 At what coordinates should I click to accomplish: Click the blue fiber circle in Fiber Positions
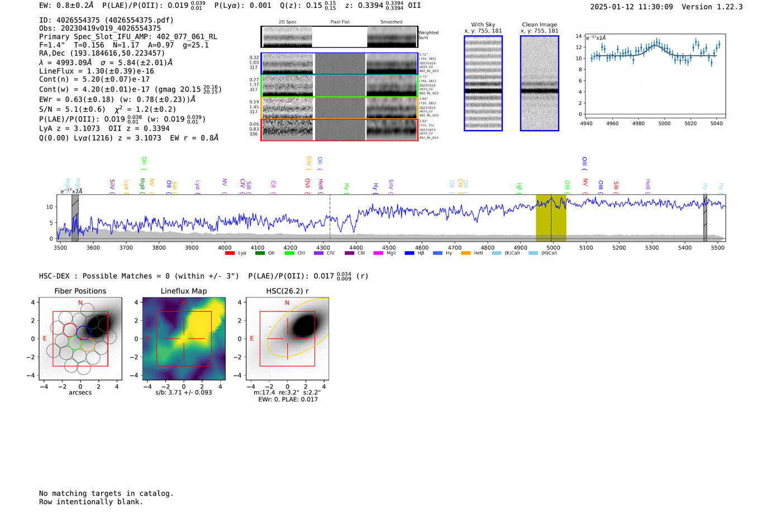point(83,333)
